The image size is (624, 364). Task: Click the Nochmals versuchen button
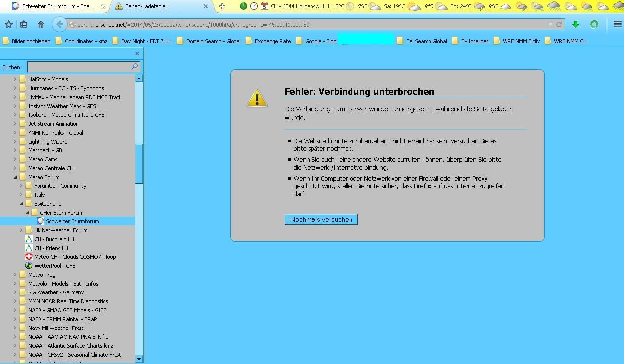pyautogui.click(x=321, y=219)
